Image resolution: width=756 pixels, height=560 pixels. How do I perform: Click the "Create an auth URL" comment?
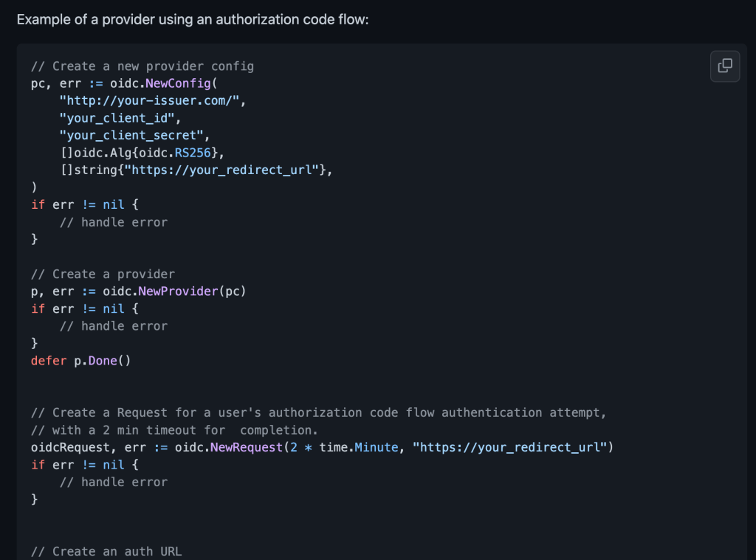pos(106,551)
